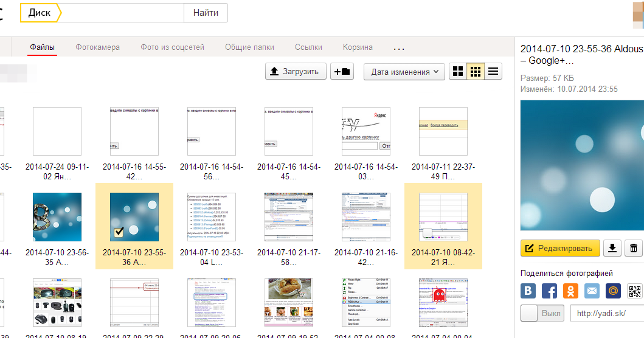Viewport: 644px width, 338px height.
Task: Click the yadi.sk link field
Action: click(x=607, y=313)
